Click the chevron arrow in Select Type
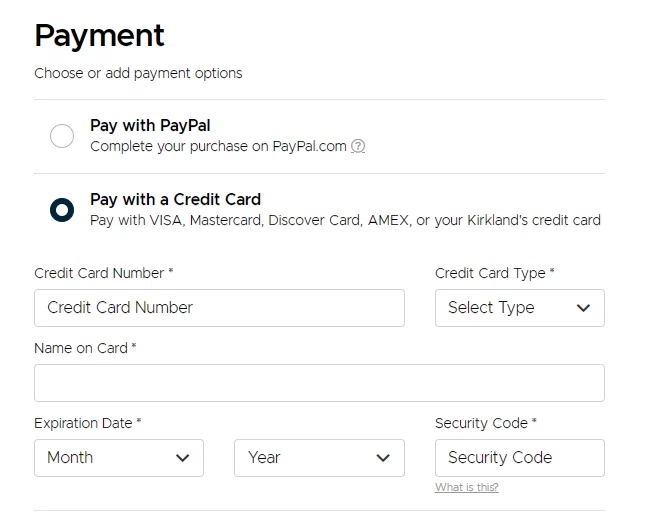The width and height of the screenshot is (659, 522). 584,308
